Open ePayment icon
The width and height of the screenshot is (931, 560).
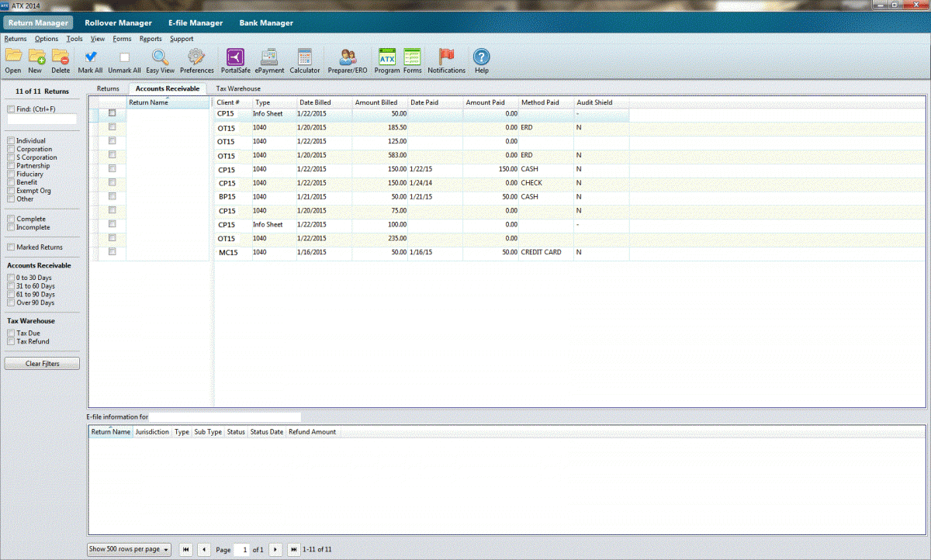coord(269,57)
